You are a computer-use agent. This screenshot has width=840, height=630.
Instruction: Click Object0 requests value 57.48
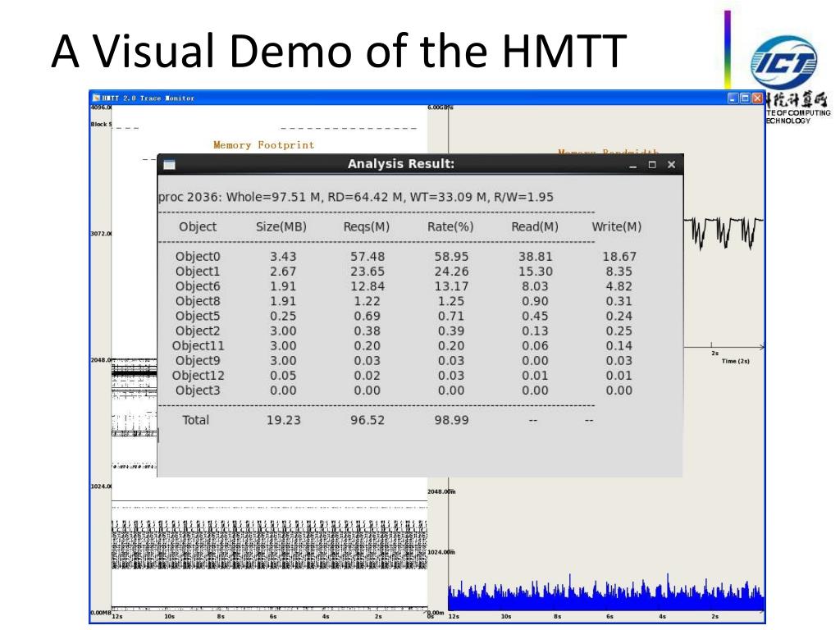(x=367, y=257)
